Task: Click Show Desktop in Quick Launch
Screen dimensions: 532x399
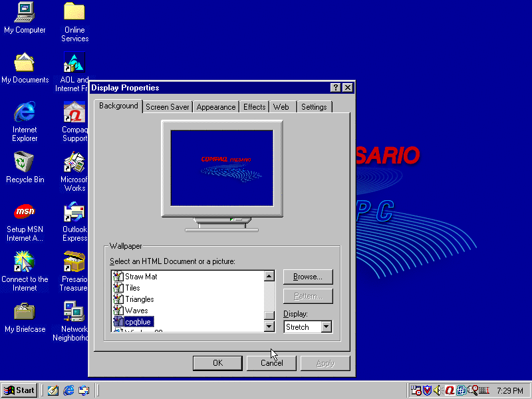Action: (53, 390)
